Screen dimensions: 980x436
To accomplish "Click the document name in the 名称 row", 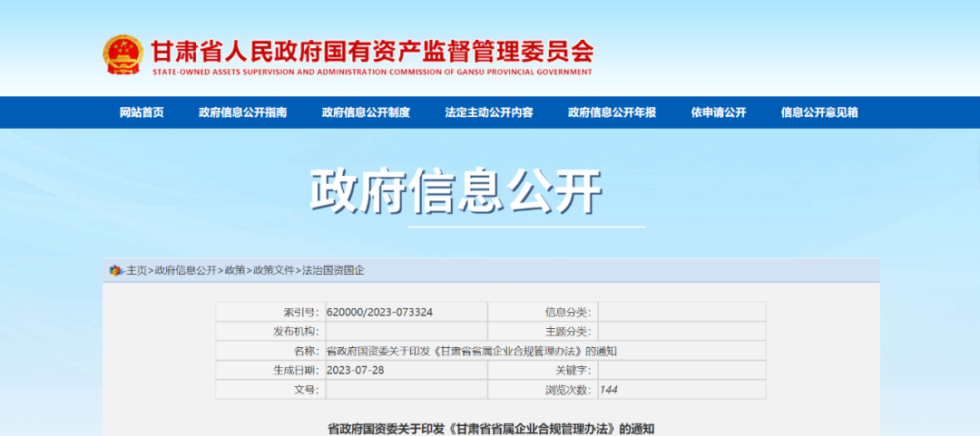I will coord(472,351).
